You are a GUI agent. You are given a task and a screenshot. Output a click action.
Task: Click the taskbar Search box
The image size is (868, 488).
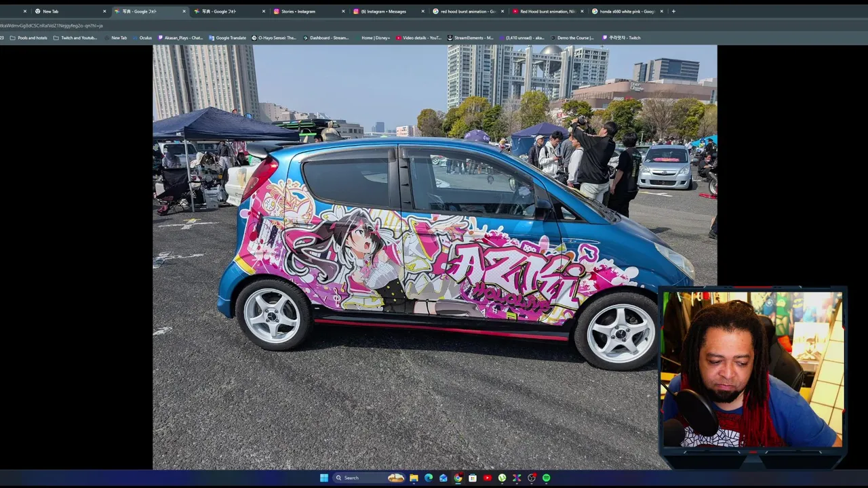[369, 478]
